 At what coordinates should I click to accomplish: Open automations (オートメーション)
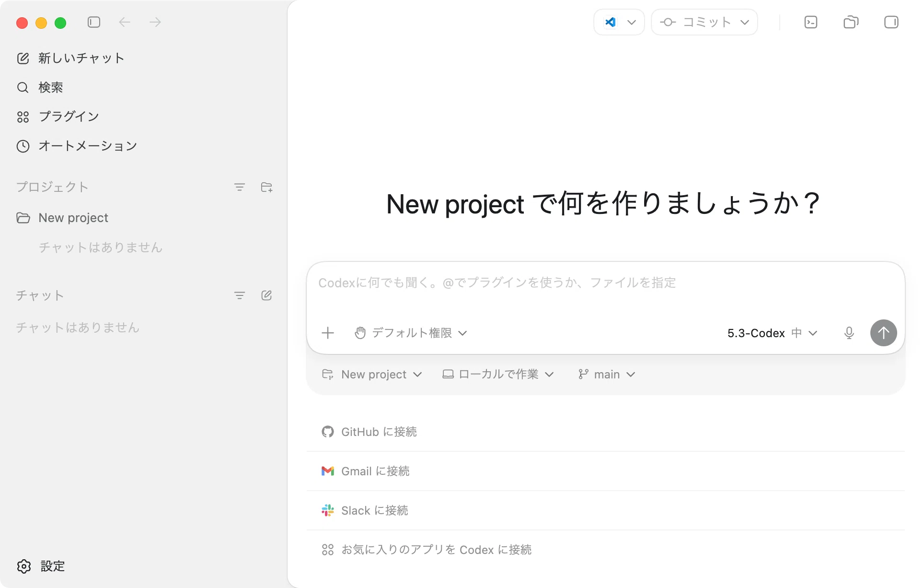(x=77, y=146)
